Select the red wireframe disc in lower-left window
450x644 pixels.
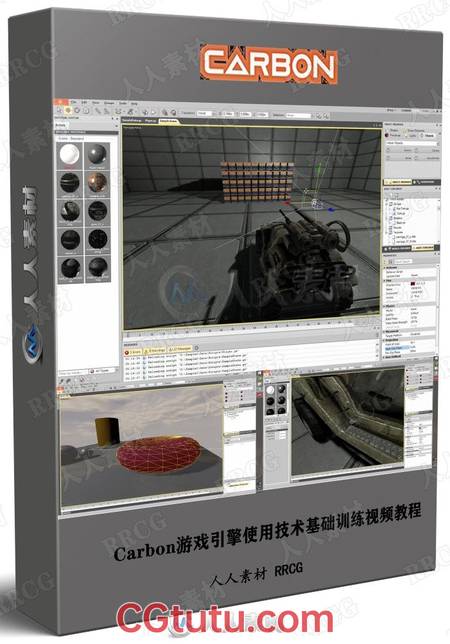(159, 453)
